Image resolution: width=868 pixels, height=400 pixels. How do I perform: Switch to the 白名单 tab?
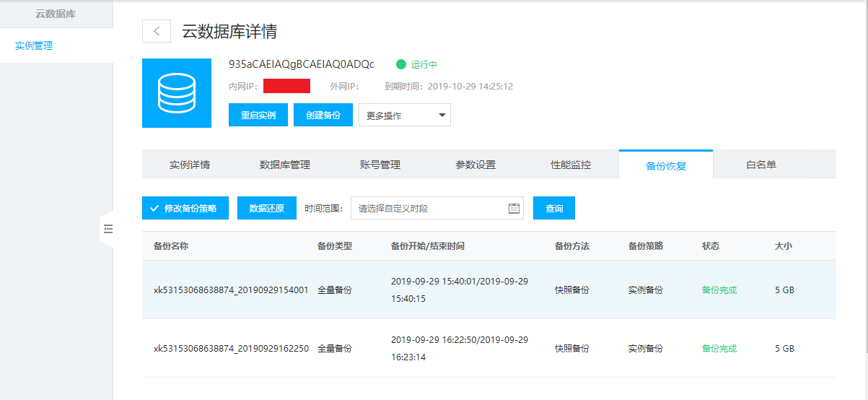coord(760,165)
